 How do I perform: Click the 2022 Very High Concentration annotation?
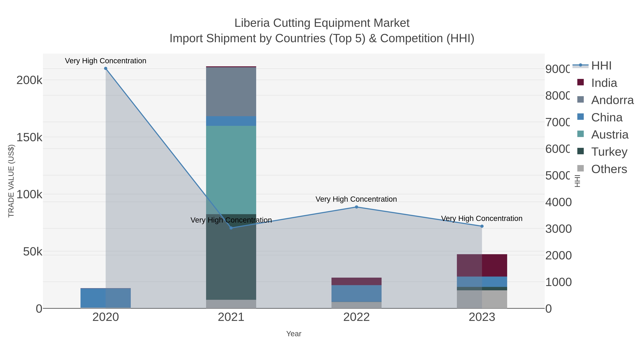356,199
